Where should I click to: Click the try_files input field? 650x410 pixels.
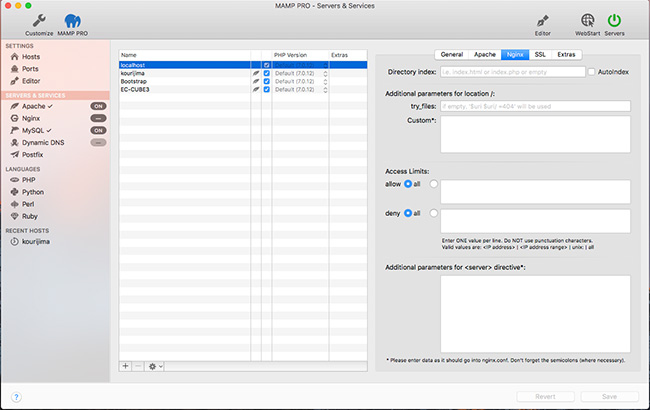[536, 106]
